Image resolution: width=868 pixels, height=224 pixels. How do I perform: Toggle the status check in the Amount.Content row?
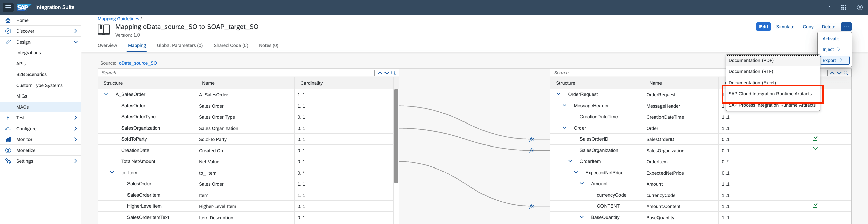pyautogui.click(x=815, y=205)
